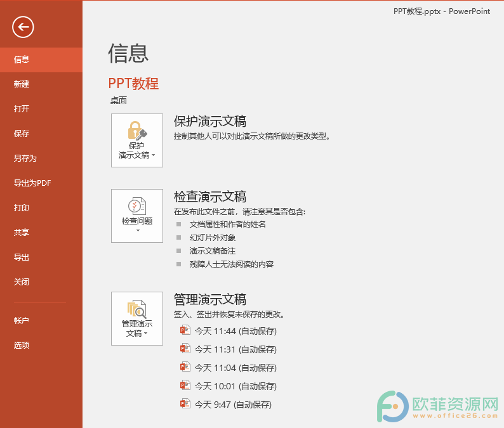
Task: Click the 检查演示文稿 section heading
Action: (210, 197)
